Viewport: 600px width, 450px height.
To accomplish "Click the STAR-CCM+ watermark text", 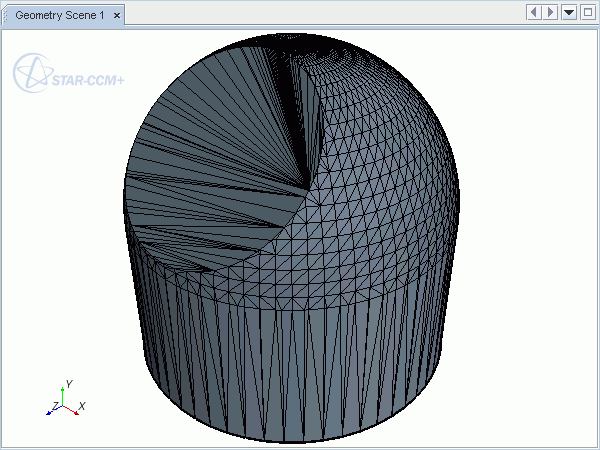I will [x=88, y=78].
